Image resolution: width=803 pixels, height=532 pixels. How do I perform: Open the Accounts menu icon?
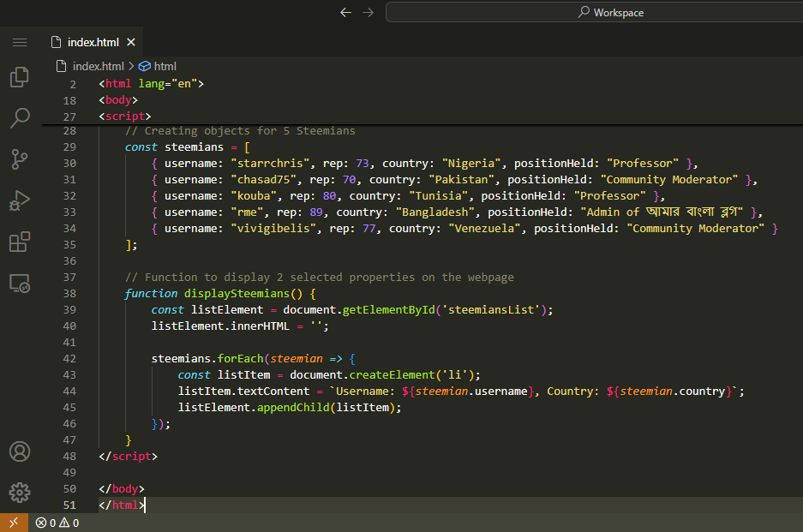point(19,451)
